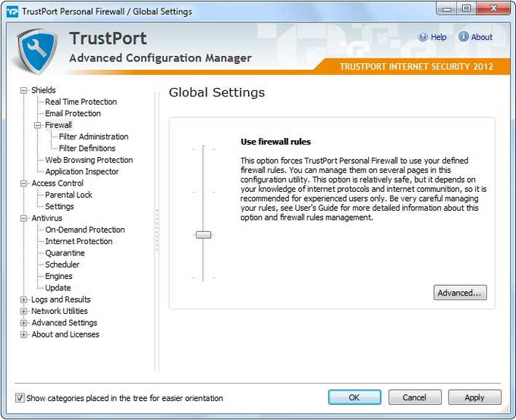
Task: Click the firewall level slider thumb
Action: 203,235
